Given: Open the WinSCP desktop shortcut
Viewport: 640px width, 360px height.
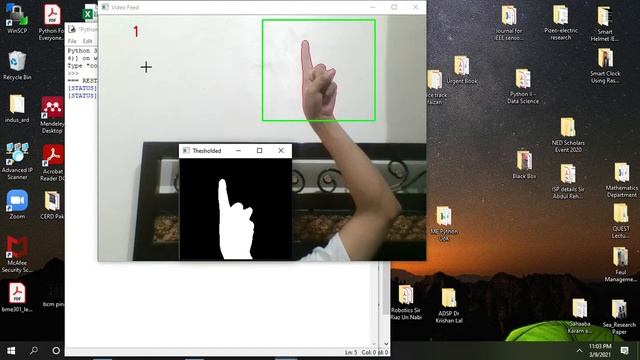Looking at the screenshot, I should click(17, 18).
